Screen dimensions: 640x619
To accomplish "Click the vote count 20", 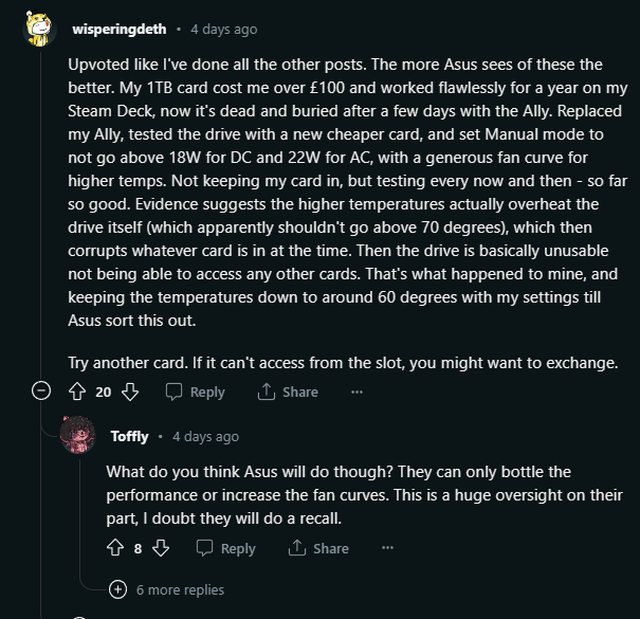I will click(103, 391).
